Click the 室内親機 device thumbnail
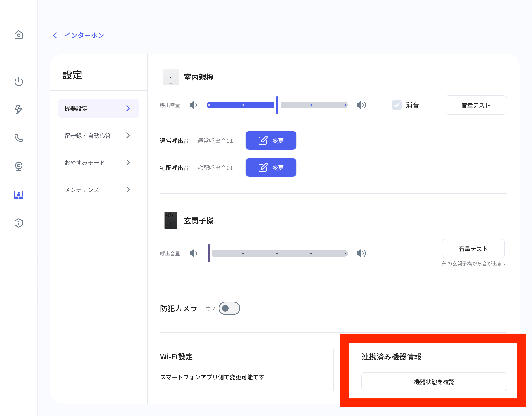 (171, 77)
